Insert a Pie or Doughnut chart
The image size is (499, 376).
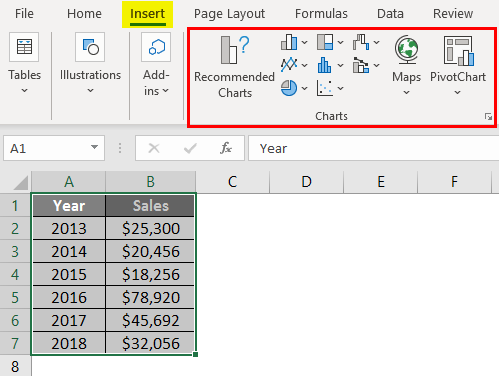click(289, 88)
